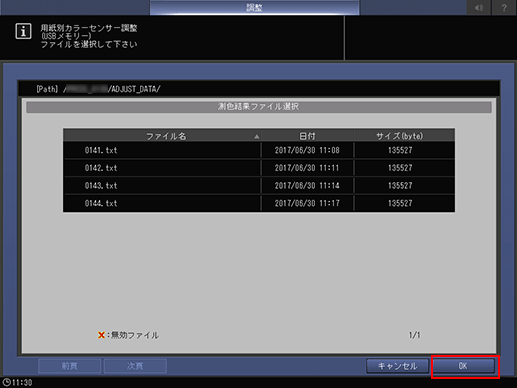Click size 135527 in 0144.txt row
The width and height of the screenshot is (517, 388).
coord(400,203)
